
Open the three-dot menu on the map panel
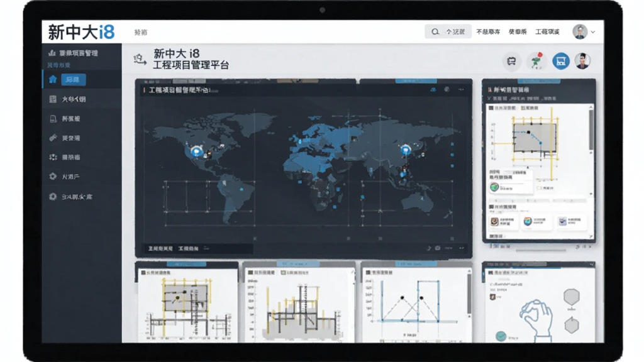pos(461,89)
